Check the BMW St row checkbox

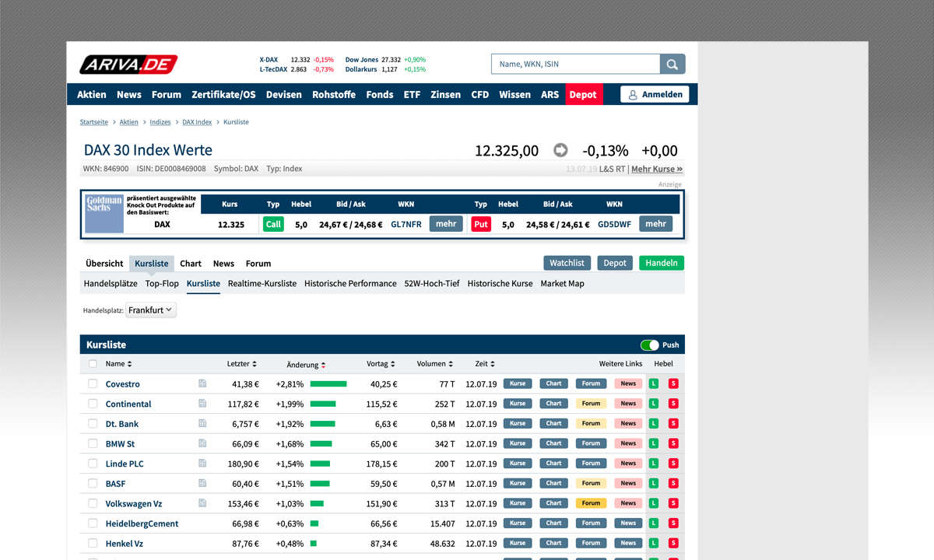click(93, 443)
